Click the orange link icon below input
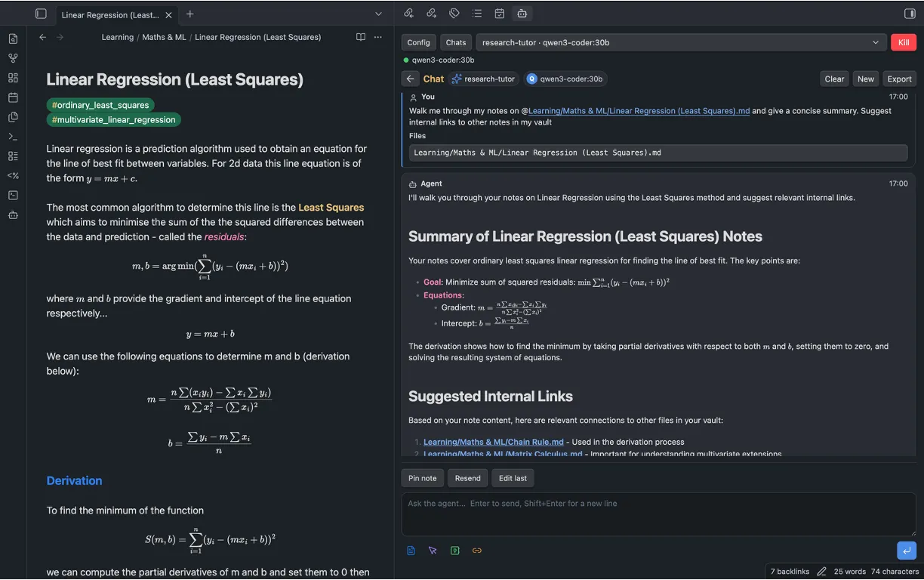Viewport: 924px width, 580px height. point(476,551)
